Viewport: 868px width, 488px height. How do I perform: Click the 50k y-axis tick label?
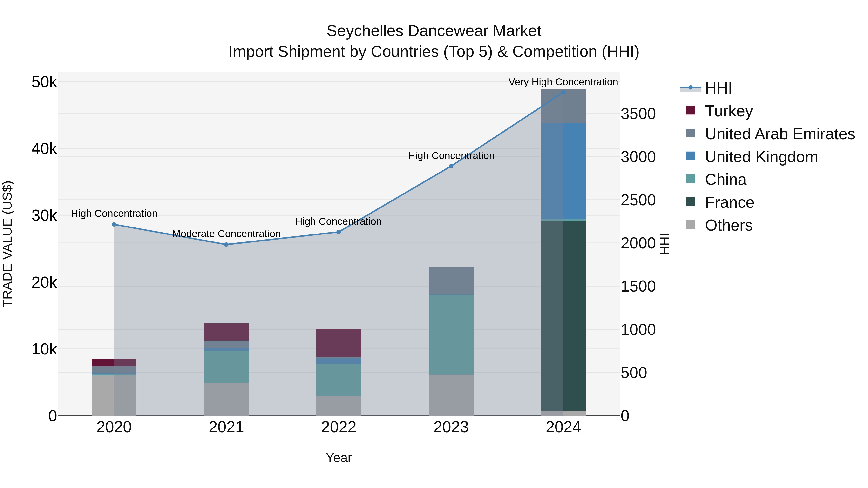(44, 82)
